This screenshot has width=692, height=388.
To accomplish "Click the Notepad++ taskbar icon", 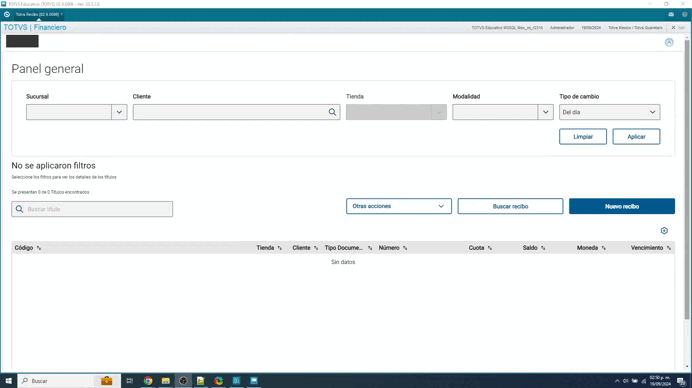I will (201, 380).
